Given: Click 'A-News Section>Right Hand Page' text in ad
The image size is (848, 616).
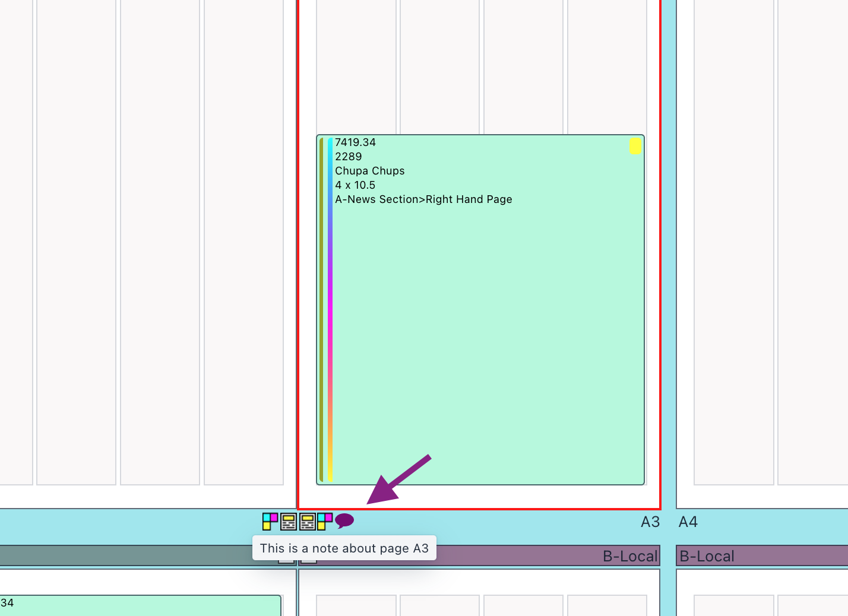Looking at the screenshot, I should [423, 199].
